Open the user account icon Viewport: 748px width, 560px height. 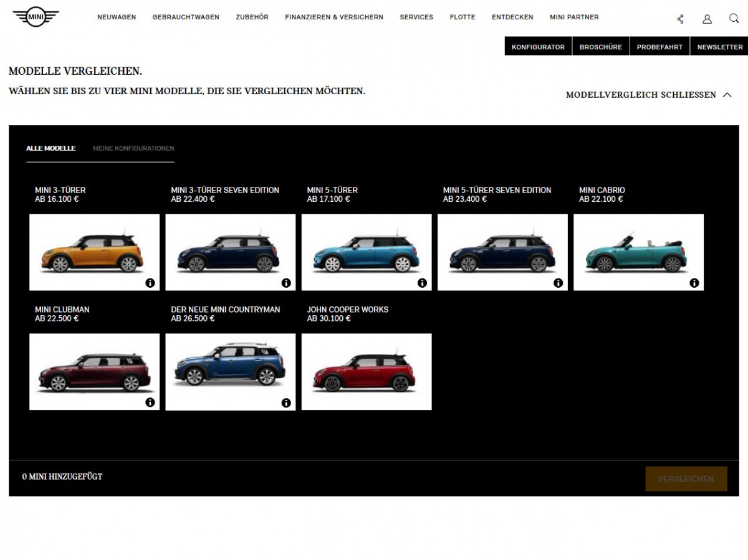(707, 19)
